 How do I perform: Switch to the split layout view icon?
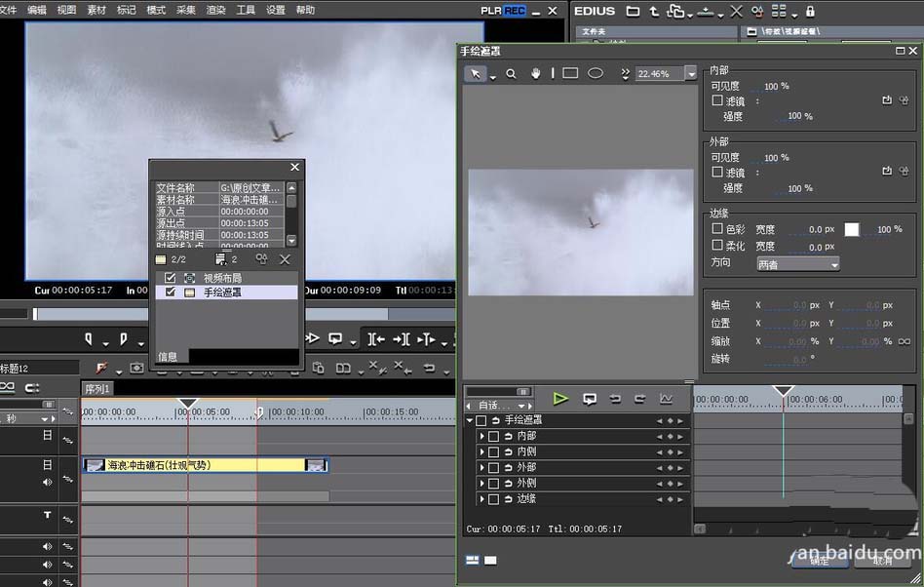[473, 560]
